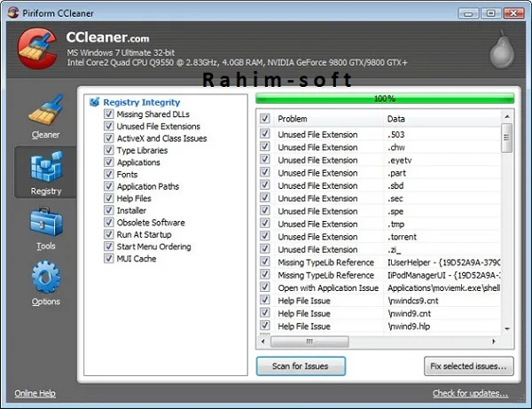The height and width of the screenshot is (409, 532).
Task: Toggle Unused File Extensions checkbox
Action: [108, 126]
